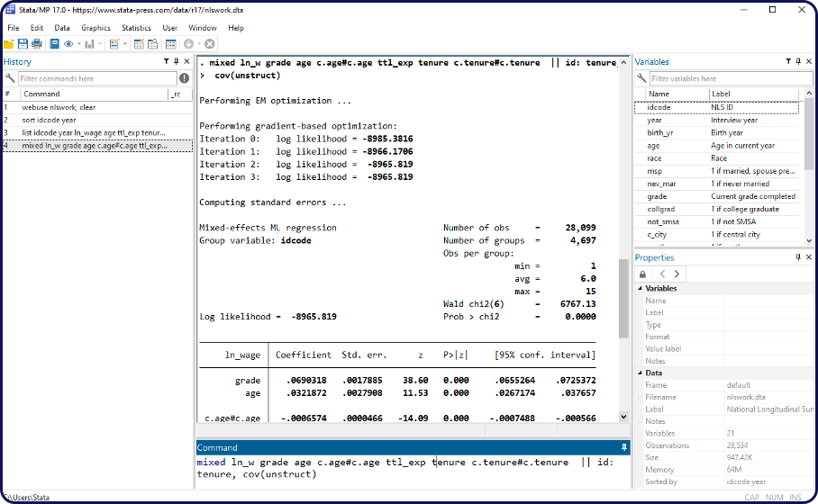This screenshot has width=818, height=504.
Task: Select the 'sort idcode year' history command
Action: click(49, 120)
